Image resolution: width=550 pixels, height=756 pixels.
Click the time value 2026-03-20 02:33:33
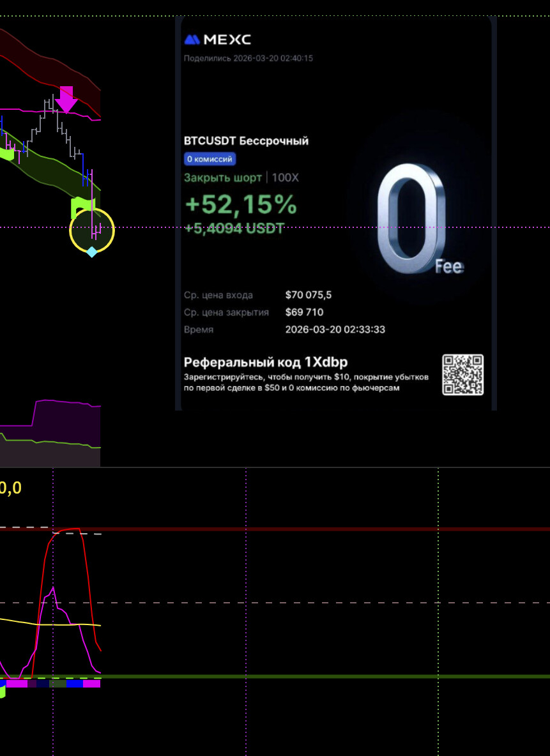[335, 329]
